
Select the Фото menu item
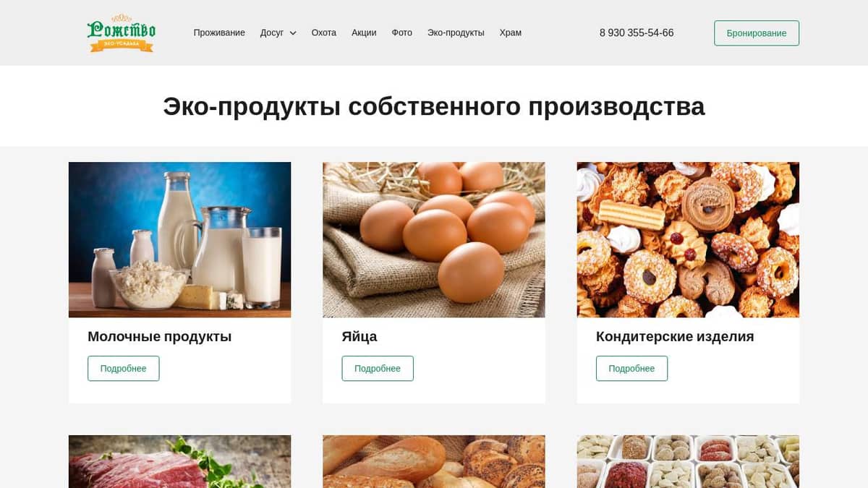tap(402, 33)
